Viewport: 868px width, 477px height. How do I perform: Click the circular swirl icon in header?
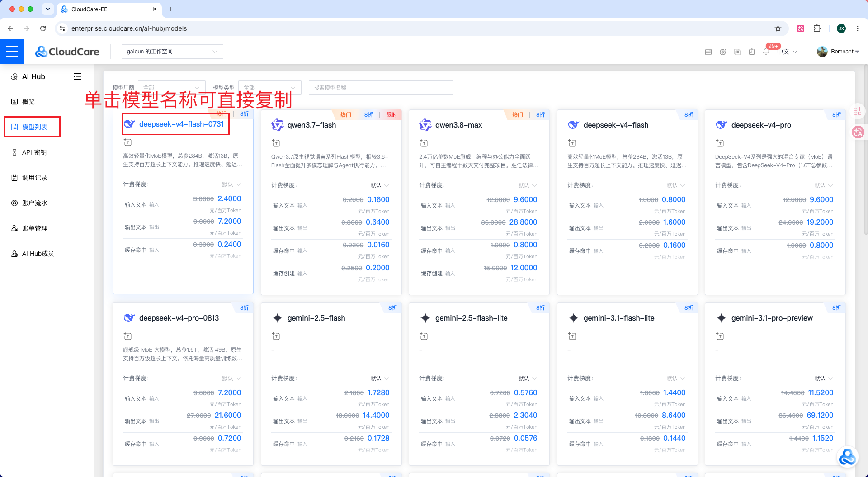tap(723, 52)
